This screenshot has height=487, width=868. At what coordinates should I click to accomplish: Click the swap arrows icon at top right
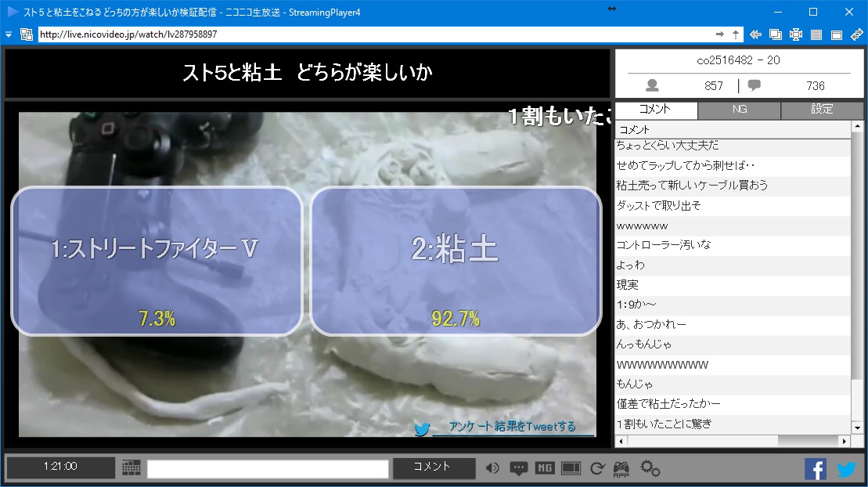[857, 34]
